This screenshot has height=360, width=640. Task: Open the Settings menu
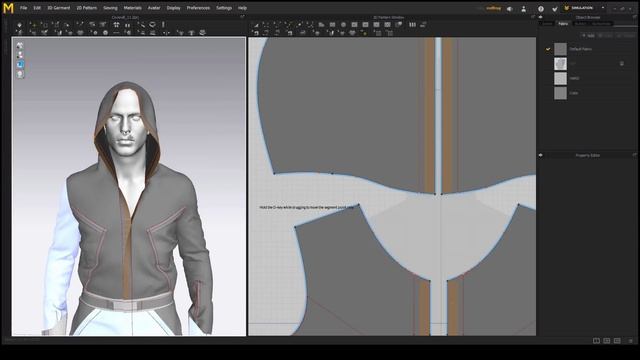[224, 8]
